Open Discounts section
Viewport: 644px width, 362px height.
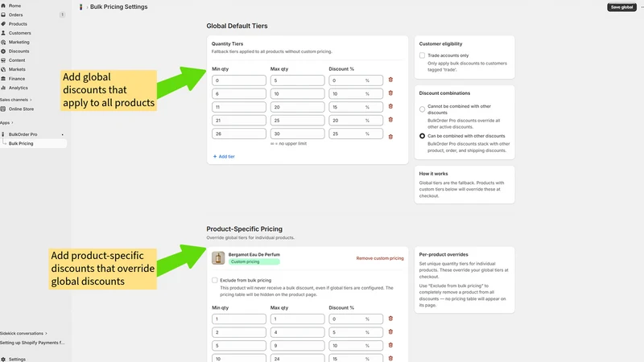tap(19, 51)
